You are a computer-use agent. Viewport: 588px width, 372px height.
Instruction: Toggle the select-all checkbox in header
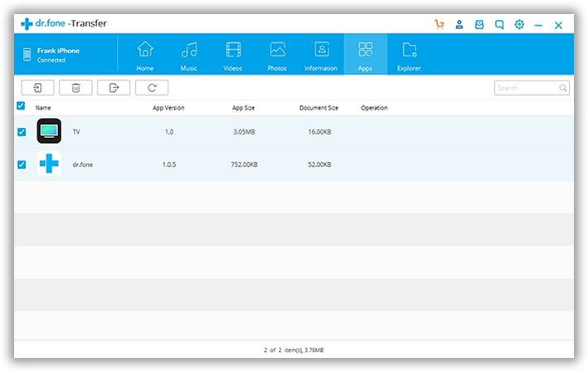click(21, 105)
